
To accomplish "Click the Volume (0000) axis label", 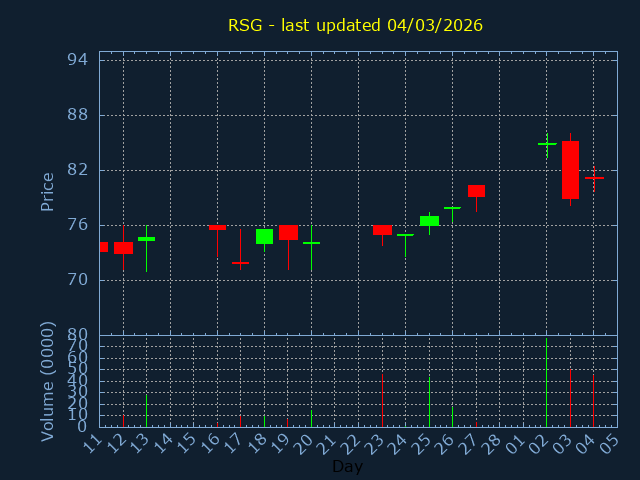I will 47,381.
